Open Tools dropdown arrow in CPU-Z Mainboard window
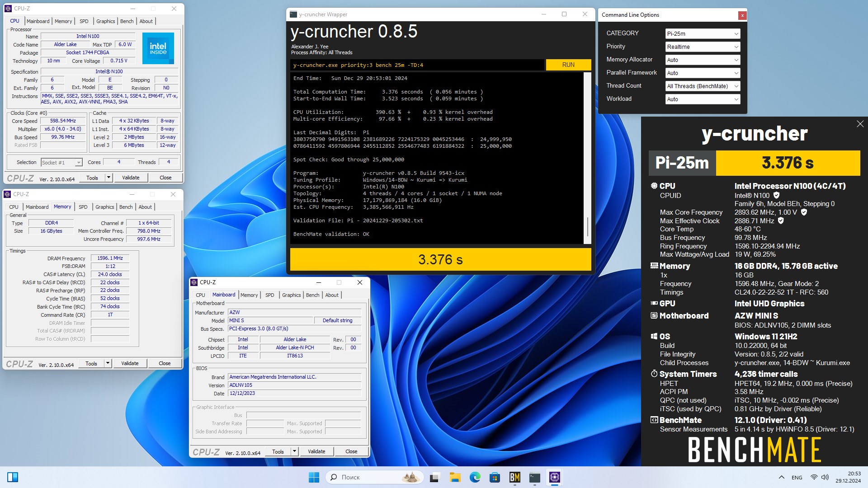Image resolution: width=868 pixels, height=488 pixels. [294, 451]
